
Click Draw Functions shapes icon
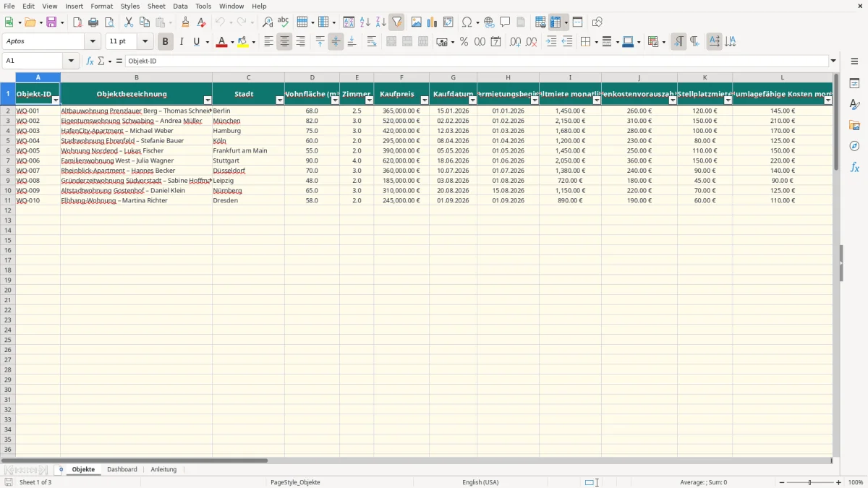(597, 22)
